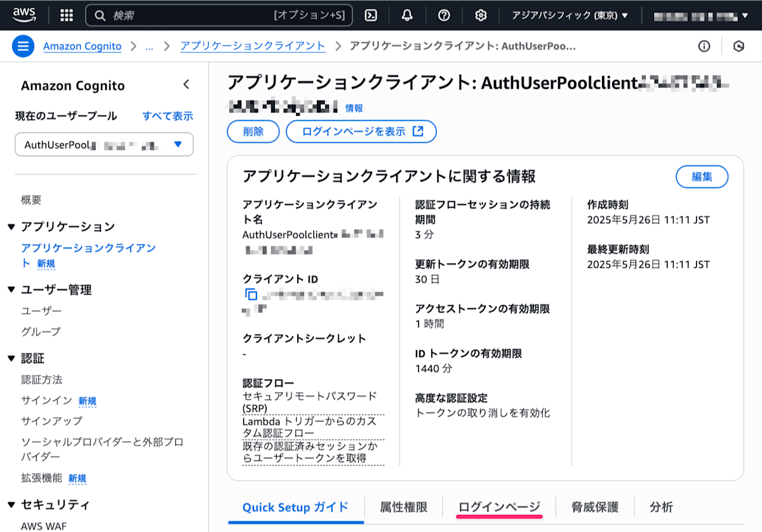Screen dimensions: 762x532
Task: Open the AWS home logo
Action: (23, 15)
